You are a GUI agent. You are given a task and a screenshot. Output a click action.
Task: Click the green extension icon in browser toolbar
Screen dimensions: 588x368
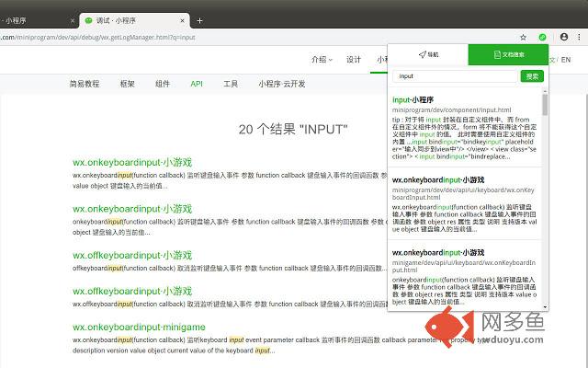(x=542, y=37)
